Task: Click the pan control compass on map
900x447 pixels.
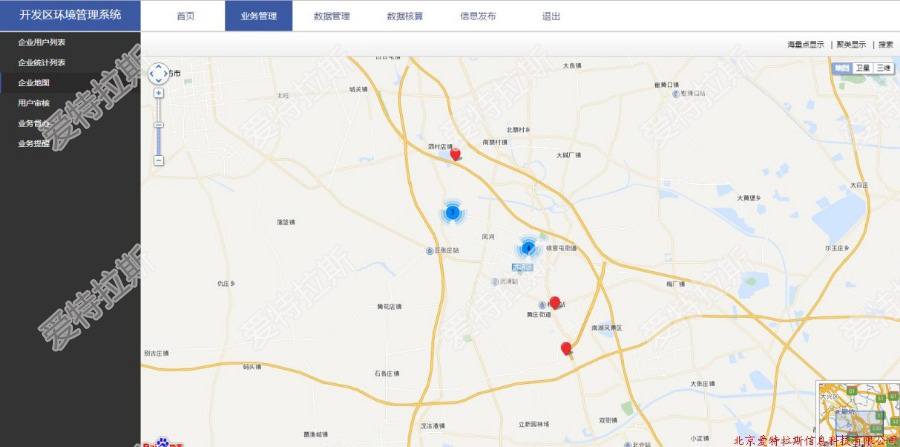Action: point(159,73)
